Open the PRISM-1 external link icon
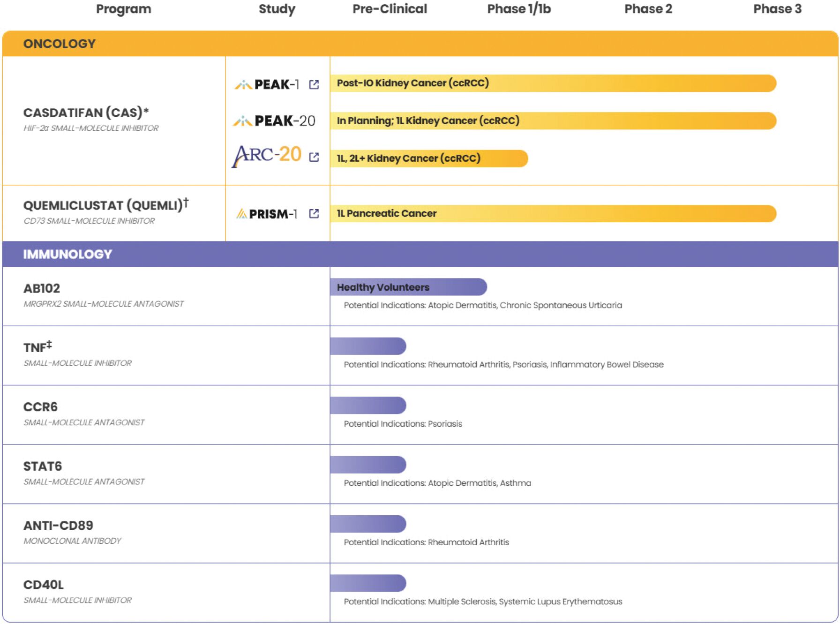 pos(314,214)
